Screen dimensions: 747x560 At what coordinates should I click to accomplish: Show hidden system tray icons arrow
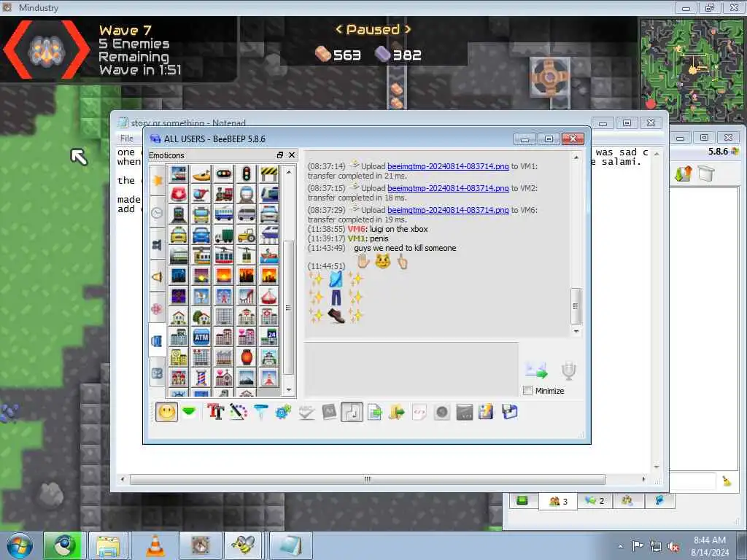point(620,546)
